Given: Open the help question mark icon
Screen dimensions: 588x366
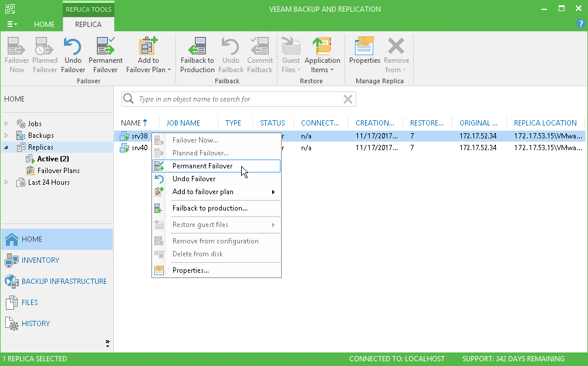Looking at the screenshot, I should point(580,24).
